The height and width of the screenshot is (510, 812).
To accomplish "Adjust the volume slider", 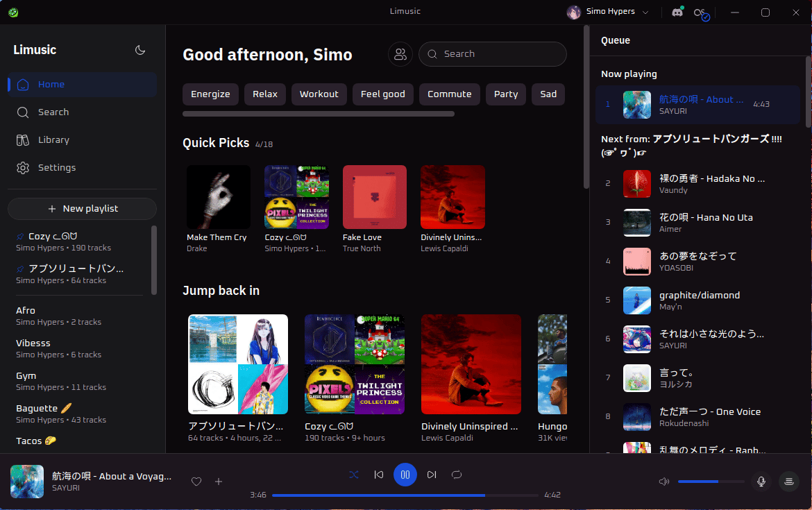I will 711,482.
